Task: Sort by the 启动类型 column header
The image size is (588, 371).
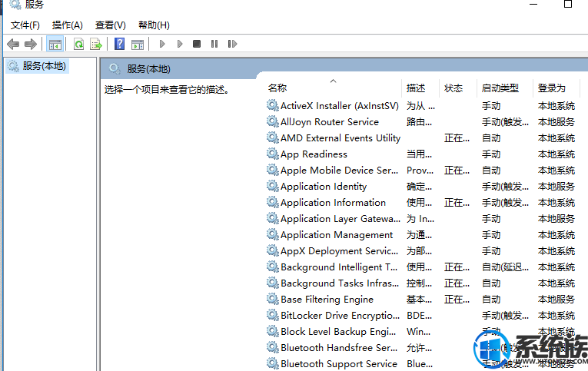Action: [500, 88]
